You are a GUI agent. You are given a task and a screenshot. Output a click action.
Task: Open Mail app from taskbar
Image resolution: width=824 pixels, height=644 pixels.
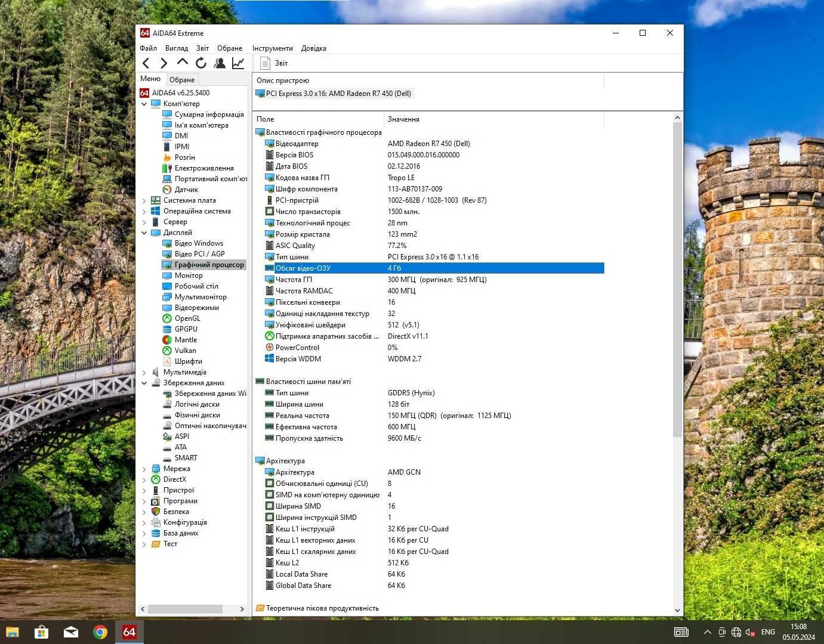pyautogui.click(x=70, y=632)
